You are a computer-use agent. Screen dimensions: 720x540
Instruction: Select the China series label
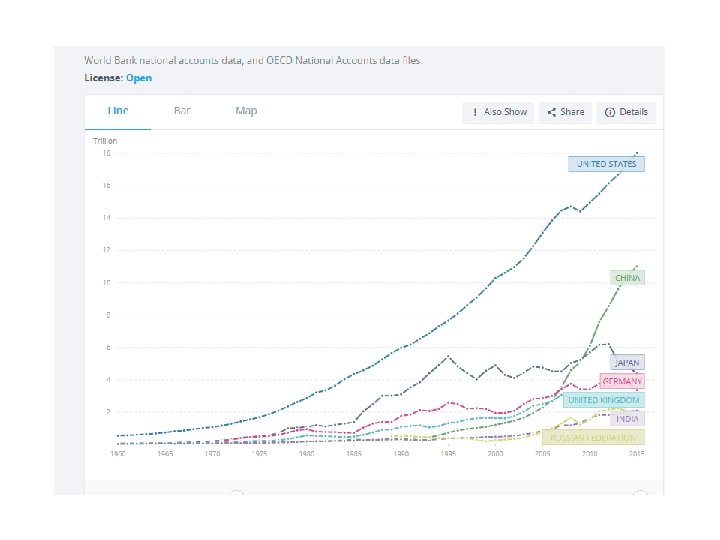click(x=627, y=277)
